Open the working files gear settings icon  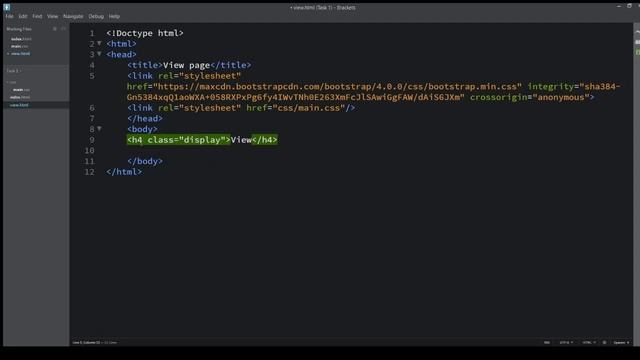(55, 29)
